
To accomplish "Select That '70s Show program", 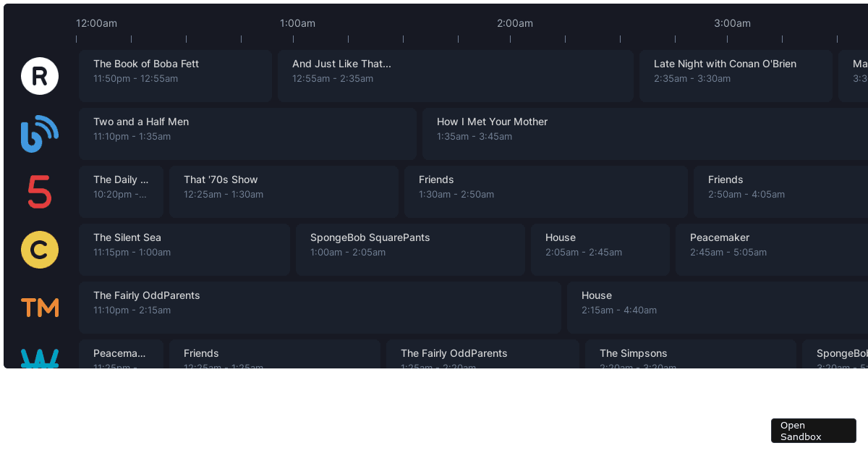I will 283,192.
